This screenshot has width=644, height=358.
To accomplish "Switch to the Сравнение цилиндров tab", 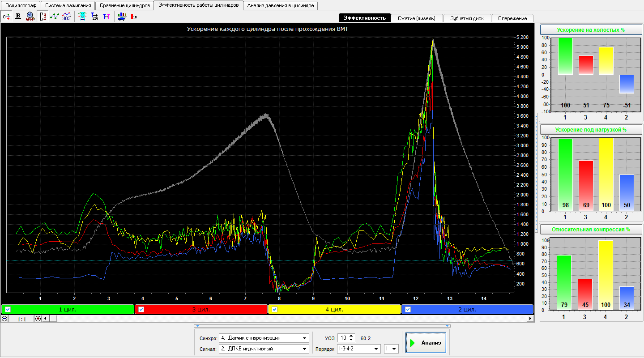I will pos(125,5).
